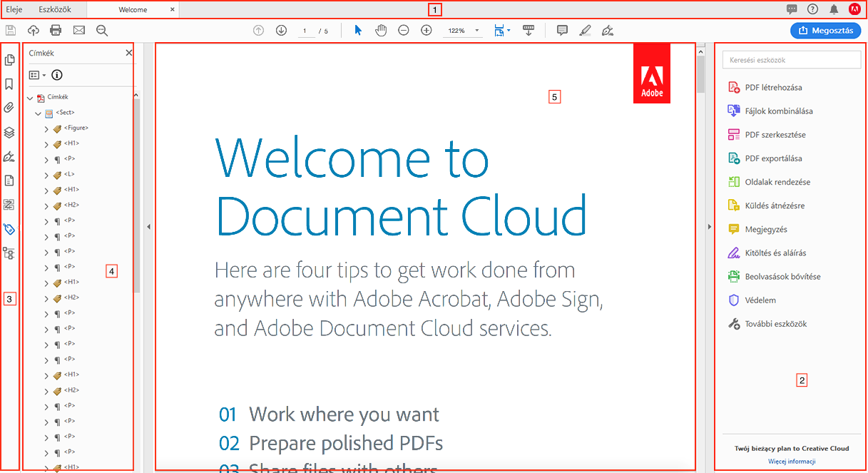Collapse the <Sect> tree node
The width and height of the screenshot is (868, 473).
[x=38, y=113]
